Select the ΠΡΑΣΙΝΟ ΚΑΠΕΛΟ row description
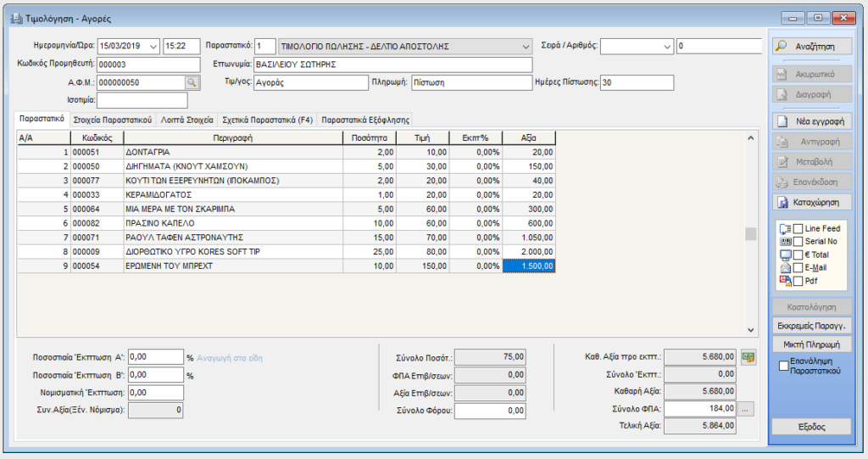Image resolution: width=868 pixels, height=459 pixels. tap(233, 223)
